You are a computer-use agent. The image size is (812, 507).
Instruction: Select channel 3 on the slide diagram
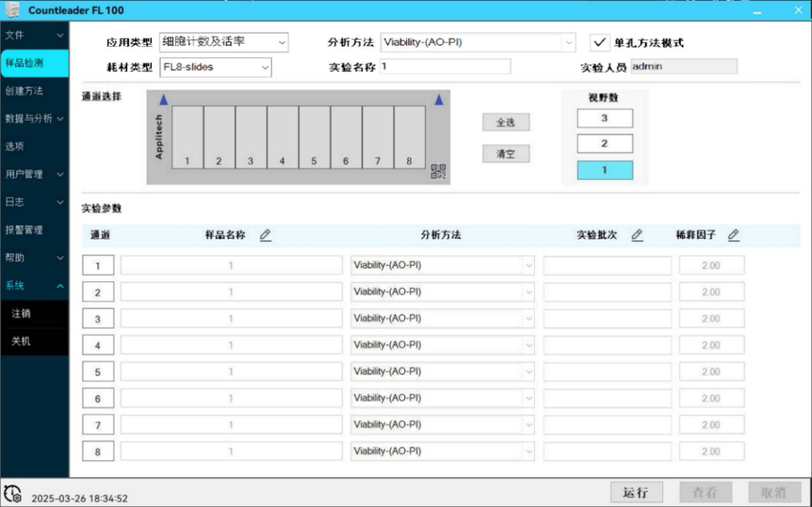click(251, 137)
